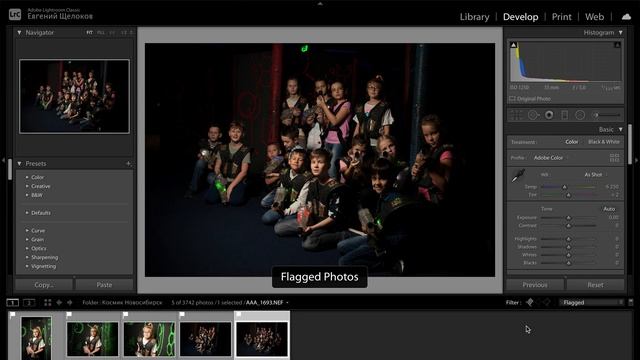Switch to the Library module
Viewport: 640px width, 360px height.
tap(474, 17)
